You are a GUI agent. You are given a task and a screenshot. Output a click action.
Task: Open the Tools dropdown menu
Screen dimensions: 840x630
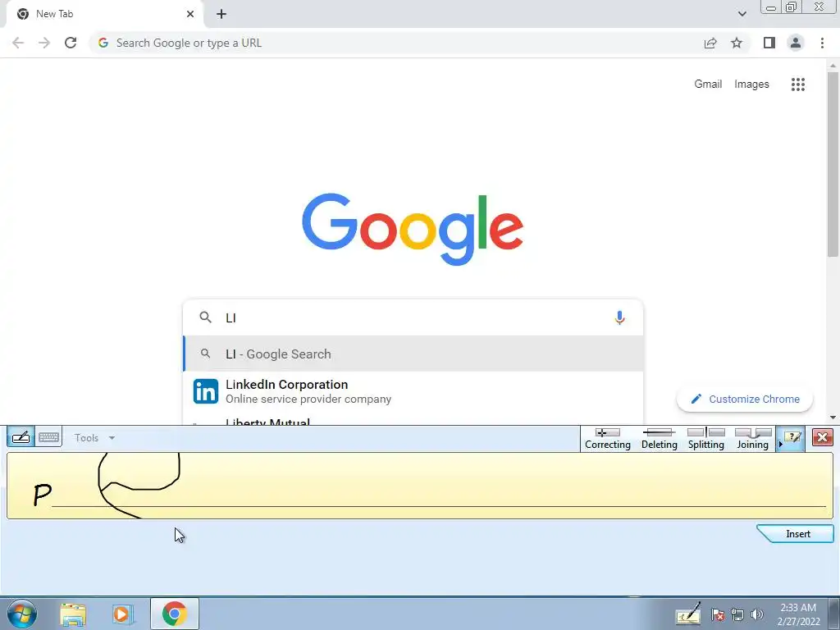pyautogui.click(x=94, y=438)
